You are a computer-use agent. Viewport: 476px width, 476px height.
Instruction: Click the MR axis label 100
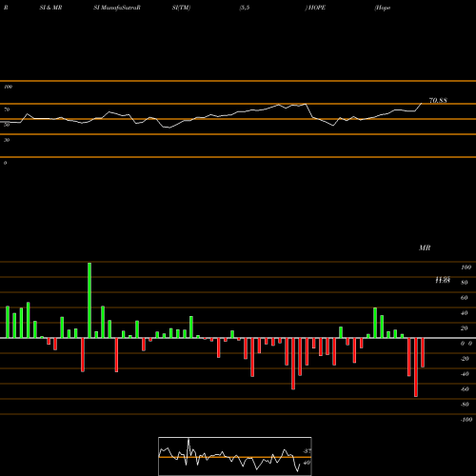[x=466, y=268]
